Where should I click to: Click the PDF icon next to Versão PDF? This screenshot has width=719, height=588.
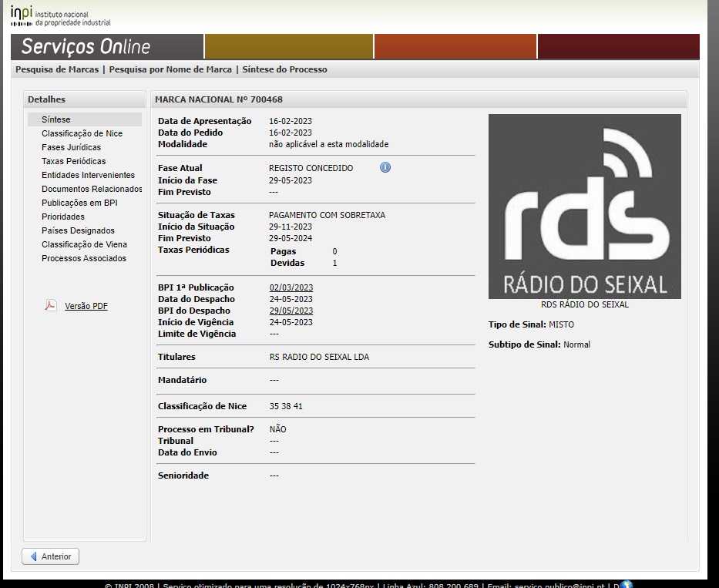(50, 305)
